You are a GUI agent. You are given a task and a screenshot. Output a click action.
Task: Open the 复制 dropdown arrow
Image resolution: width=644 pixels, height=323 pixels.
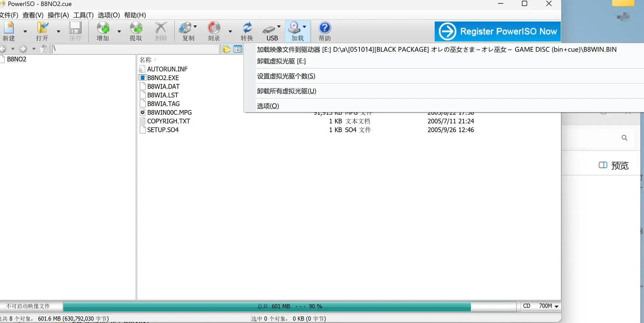point(195,26)
